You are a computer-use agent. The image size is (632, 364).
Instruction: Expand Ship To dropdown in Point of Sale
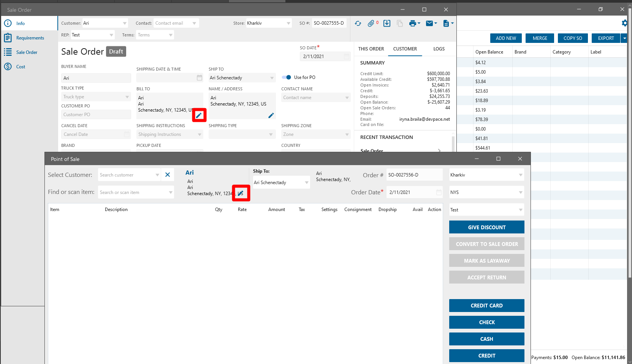click(307, 183)
